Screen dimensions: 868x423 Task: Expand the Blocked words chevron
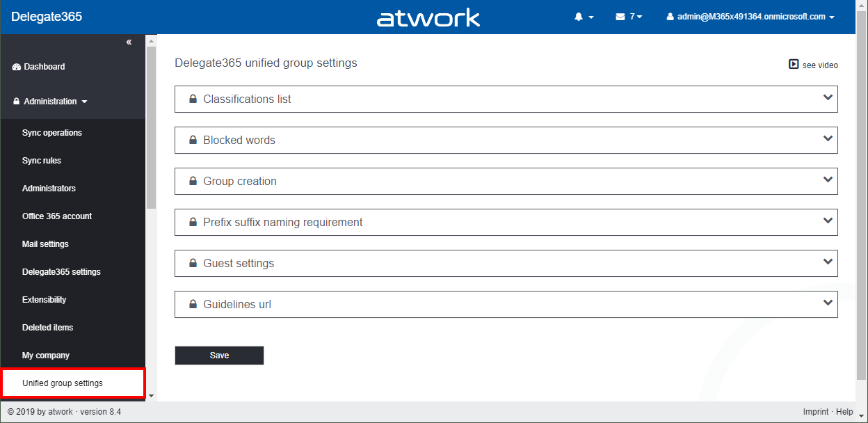[828, 138]
